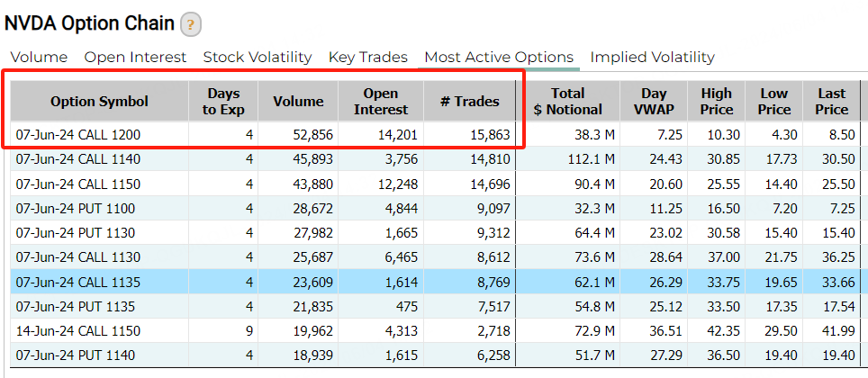Click the # Trades column header
Viewport: 868px width, 378px height.
click(470, 102)
